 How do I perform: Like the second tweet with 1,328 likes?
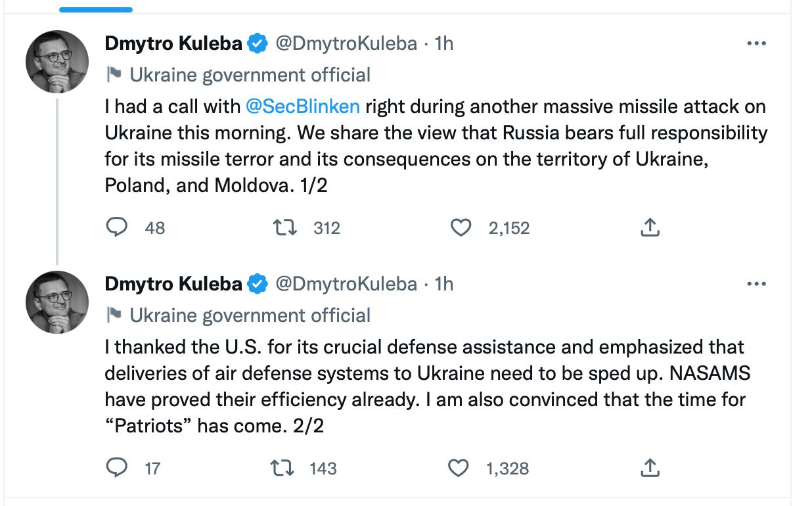coord(459,468)
